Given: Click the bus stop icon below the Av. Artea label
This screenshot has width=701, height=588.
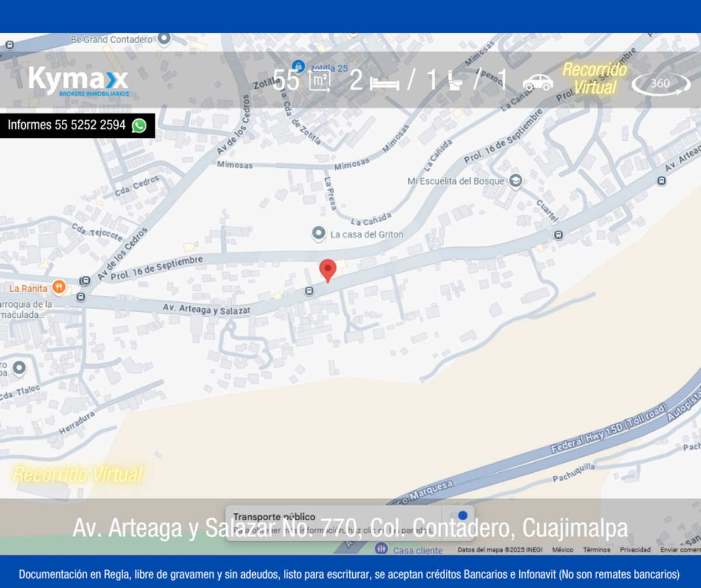Looking at the screenshot, I should [x=661, y=181].
